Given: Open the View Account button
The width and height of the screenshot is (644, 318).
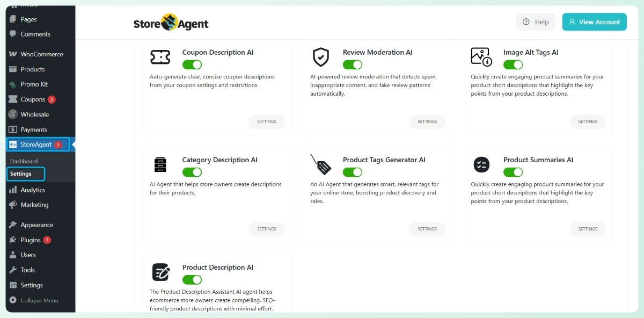Looking at the screenshot, I should (x=594, y=22).
